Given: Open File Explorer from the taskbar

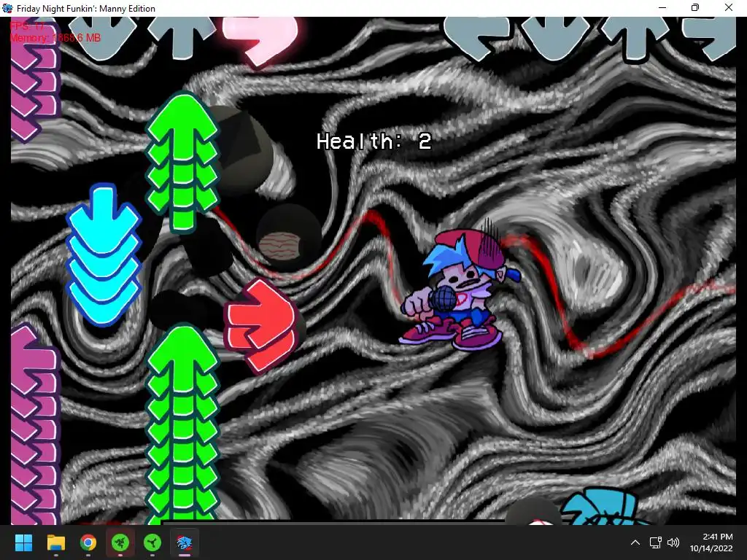Looking at the screenshot, I should point(55,542).
